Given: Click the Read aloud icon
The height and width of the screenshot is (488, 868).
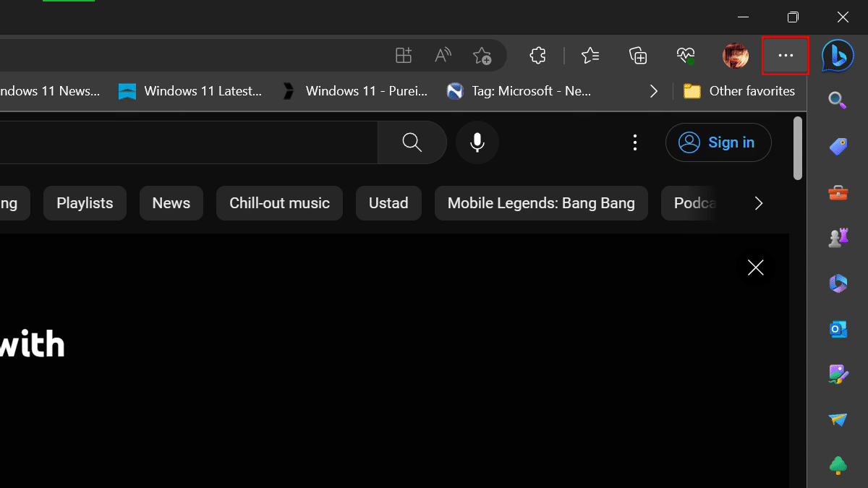Looking at the screenshot, I should [x=443, y=56].
